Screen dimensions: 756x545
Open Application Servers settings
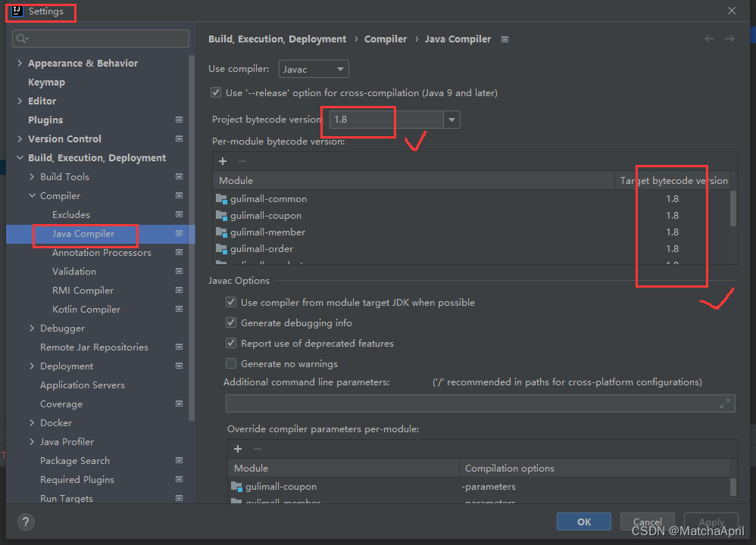[x=83, y=385]
